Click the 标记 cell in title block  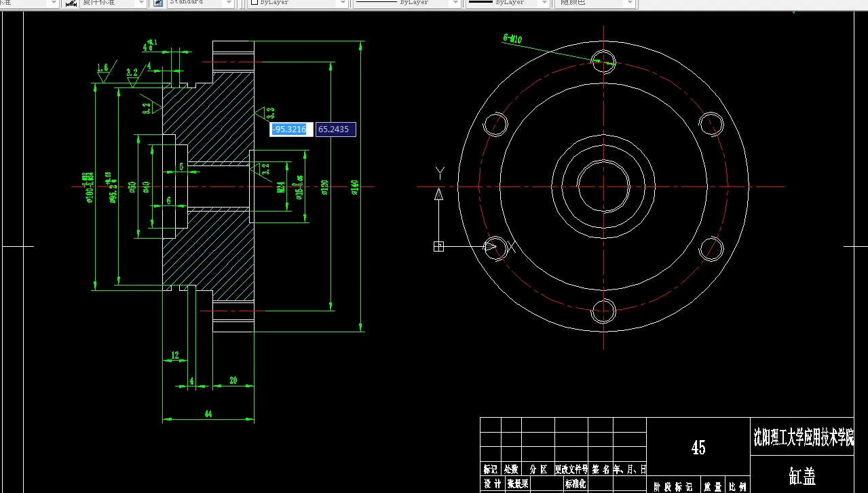490,469
